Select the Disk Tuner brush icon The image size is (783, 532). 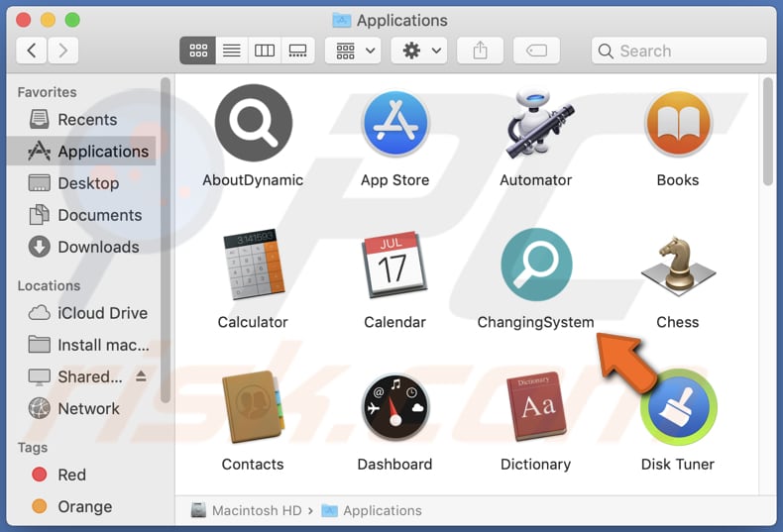679,407
